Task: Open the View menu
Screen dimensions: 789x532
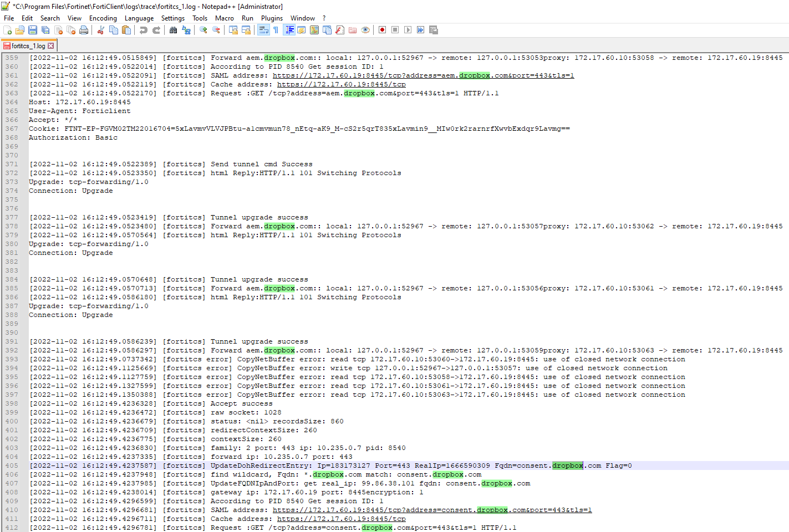Action: pos(74,18)
